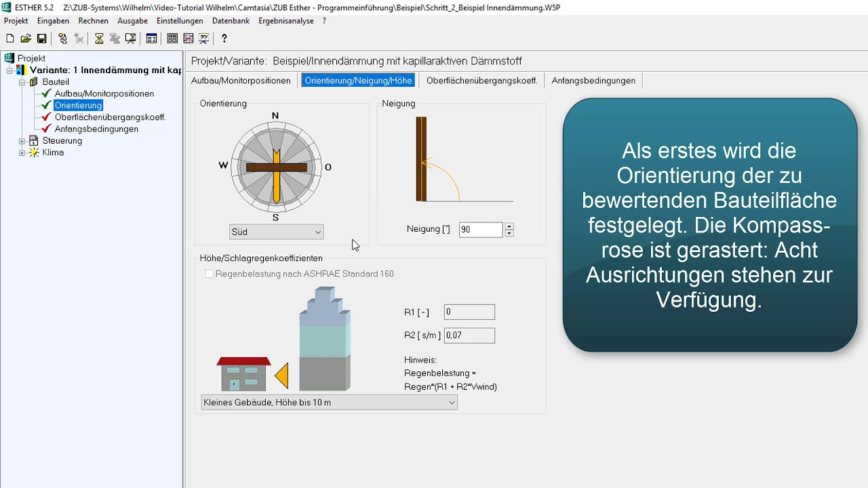This screenshot has width=868, height=488.
Task: Click the add variant tree icon
Action: 63,39
